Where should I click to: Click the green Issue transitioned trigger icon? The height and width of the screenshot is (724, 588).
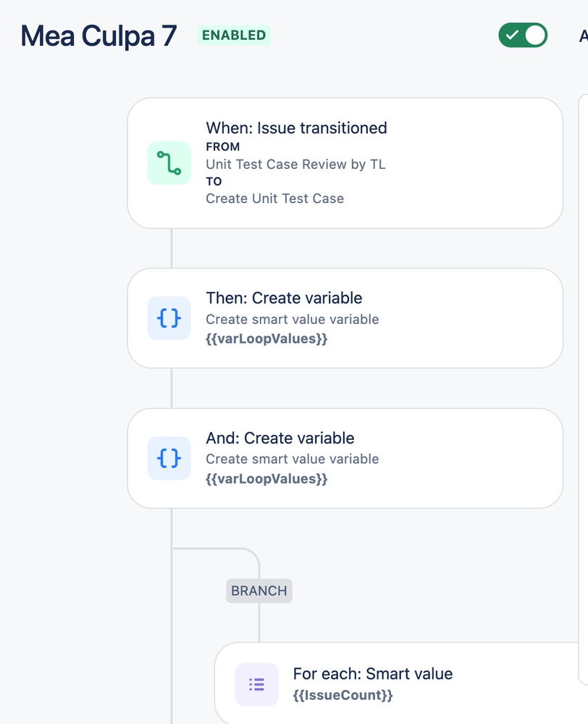pos(169,163)
